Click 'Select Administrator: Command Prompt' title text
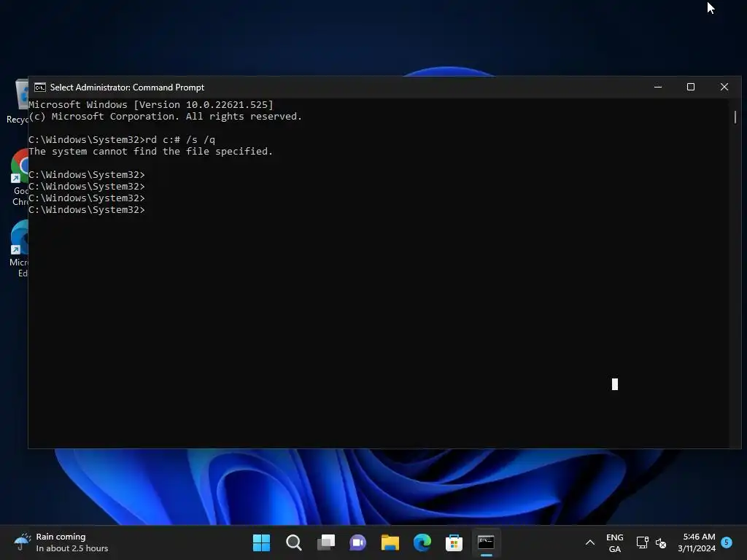Viewport: 747px width, 560px height. tap(127, 87)
